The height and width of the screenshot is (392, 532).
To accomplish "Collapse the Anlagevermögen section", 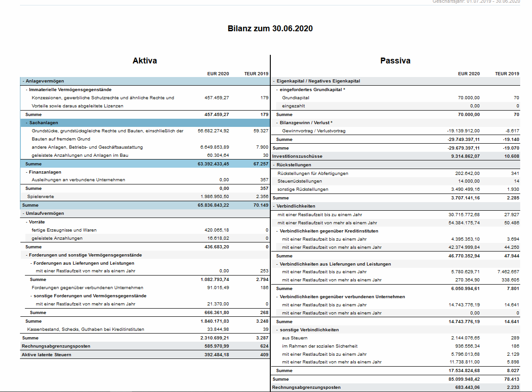I will (x=24, y=81).
